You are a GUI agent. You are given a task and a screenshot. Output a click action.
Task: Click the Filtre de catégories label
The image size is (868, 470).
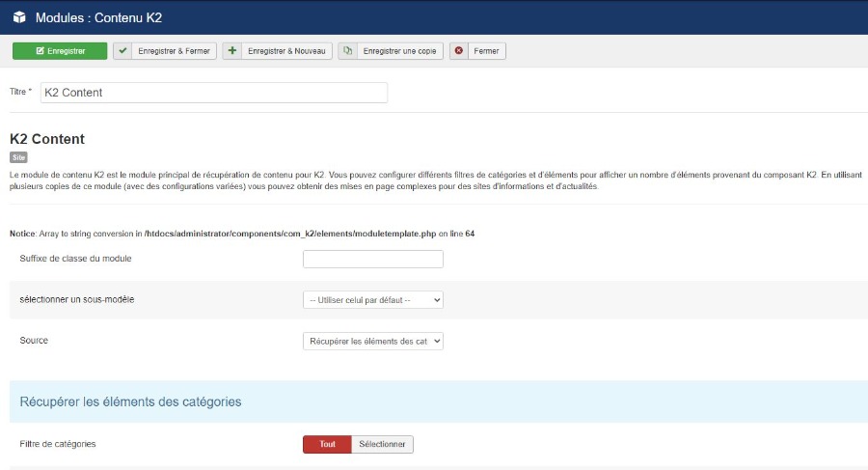(58, 444)
